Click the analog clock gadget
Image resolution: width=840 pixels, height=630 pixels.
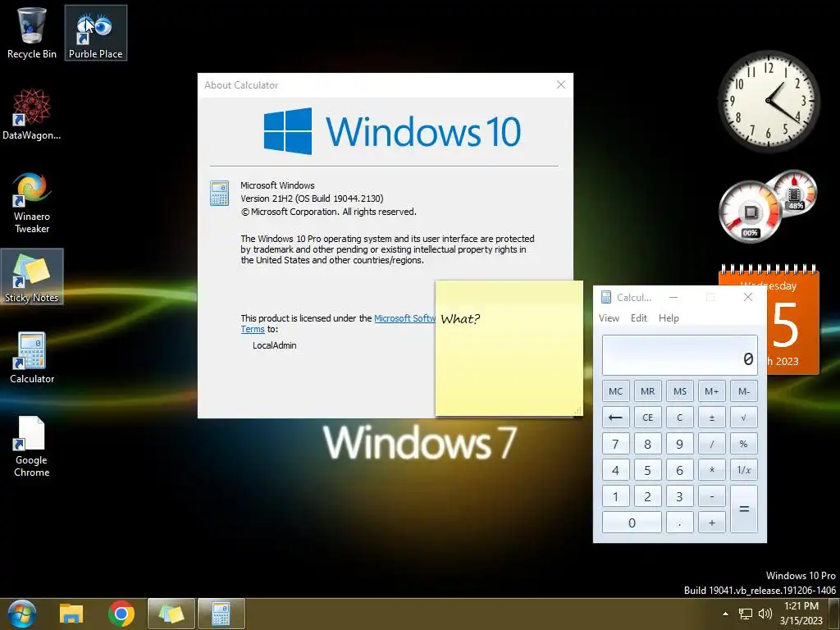pyautogui.click(x=769, y=101)
